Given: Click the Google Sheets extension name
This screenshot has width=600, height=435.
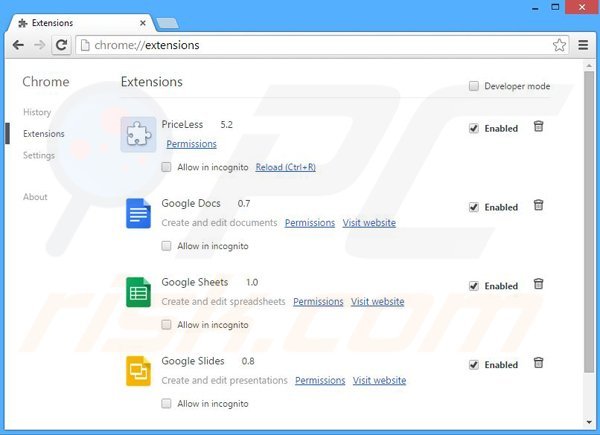Looking at the screenshot, I should click(x=195, y=282).
